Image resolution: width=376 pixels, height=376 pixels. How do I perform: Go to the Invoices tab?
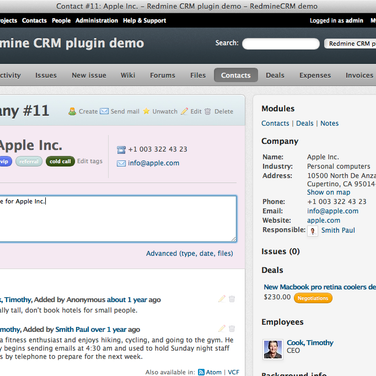tap(359, 75)
